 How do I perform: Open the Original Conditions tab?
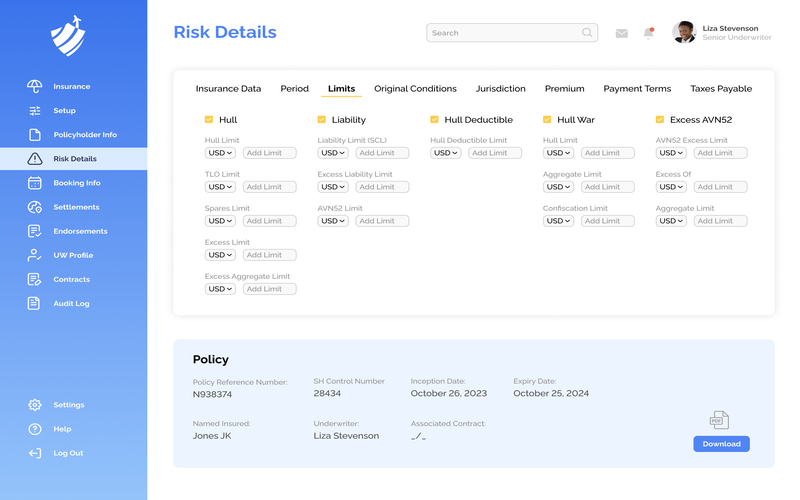point(415,89)
